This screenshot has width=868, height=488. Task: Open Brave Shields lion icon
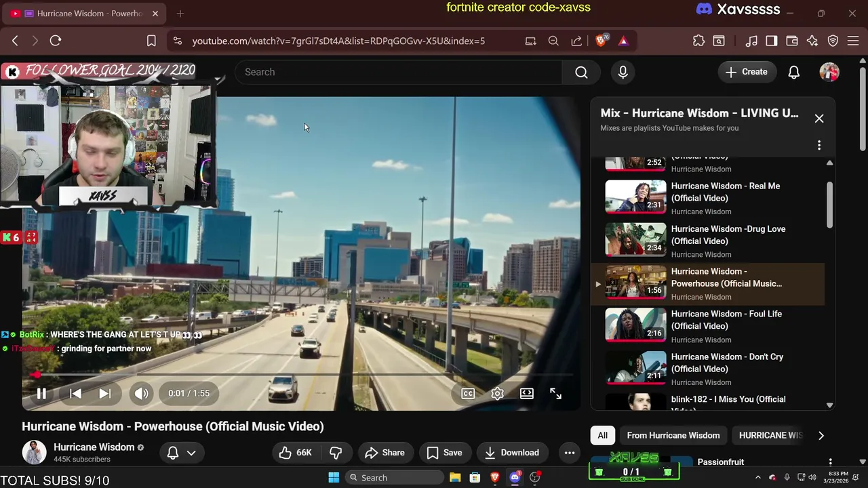[x=600, y=41]
